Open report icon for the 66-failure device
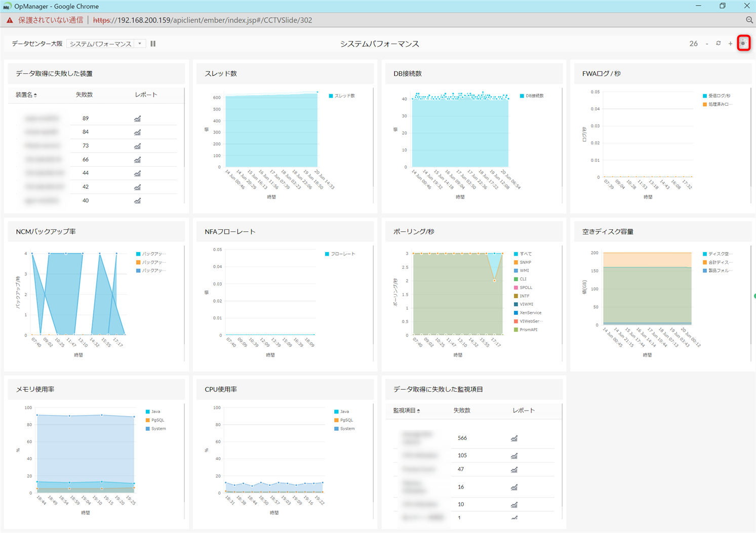 tap(137, 159)
